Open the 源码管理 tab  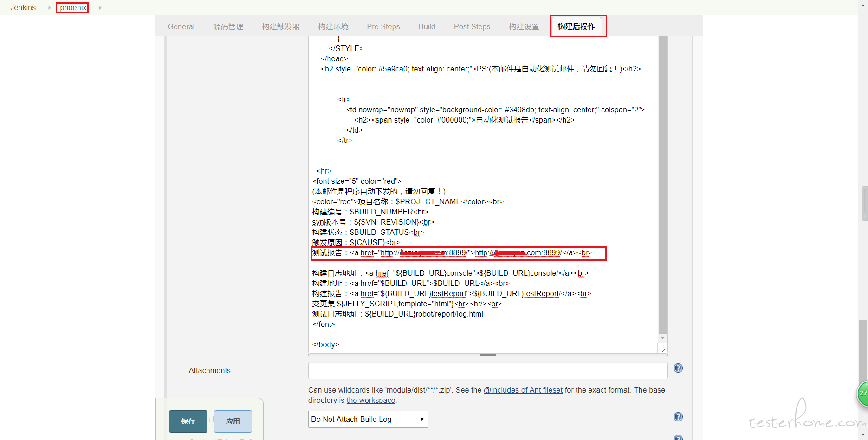228,26
